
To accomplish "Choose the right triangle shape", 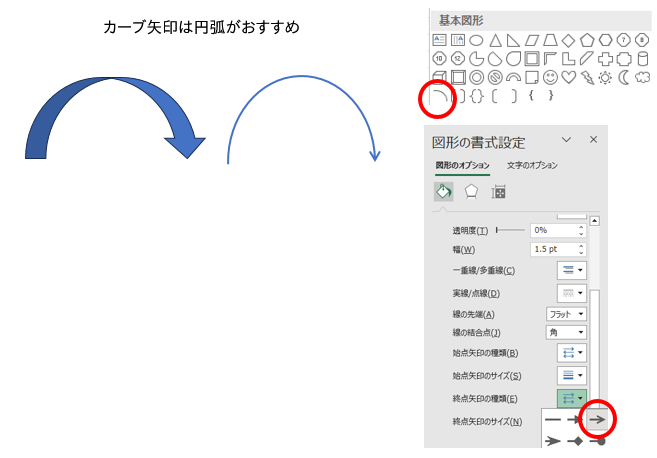I will click(x=513, y=41).
